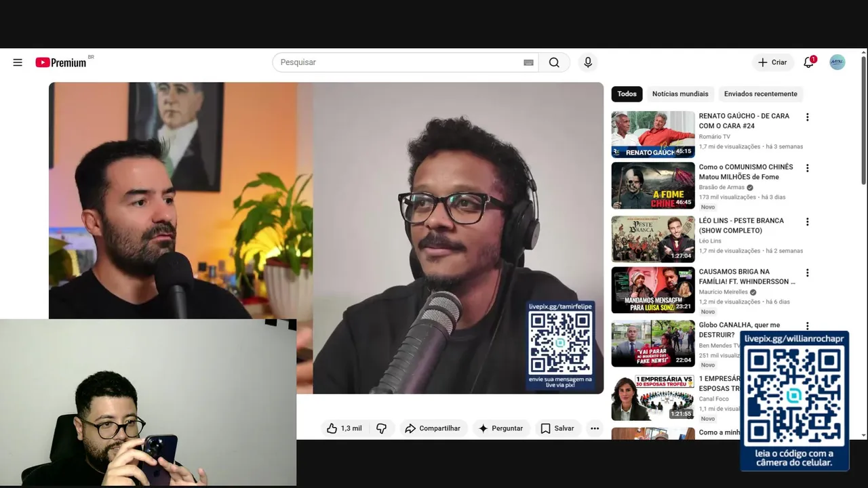Open title RENATO GAÚCHO - DE CARA COM O CARA #24
The width and height of the screenshot is (868, 488).
[744, 121]
